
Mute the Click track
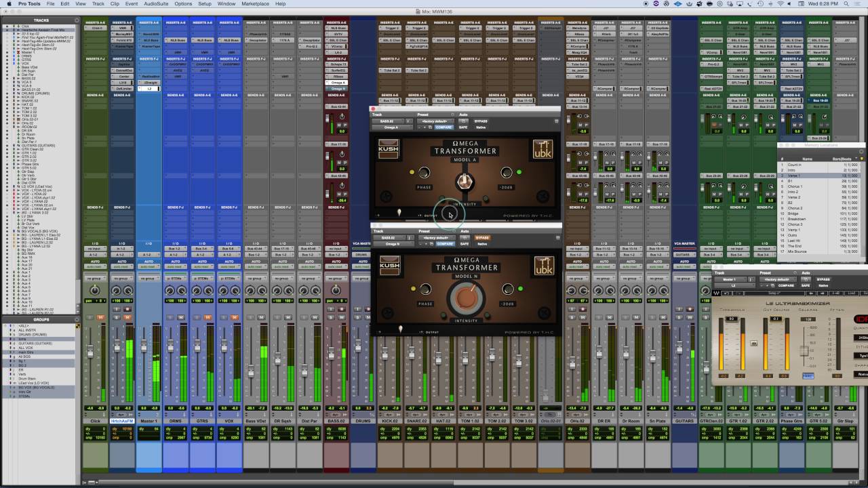[100, 317]
